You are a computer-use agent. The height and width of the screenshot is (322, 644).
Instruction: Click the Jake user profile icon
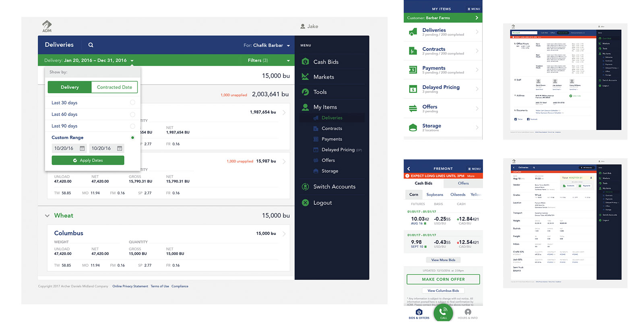303,26
